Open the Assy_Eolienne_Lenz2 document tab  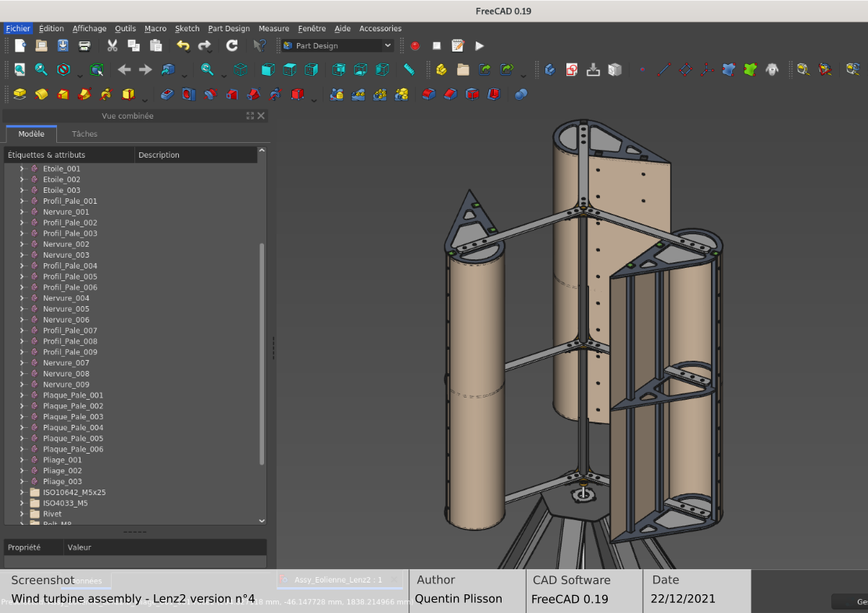tap(338, 580)
